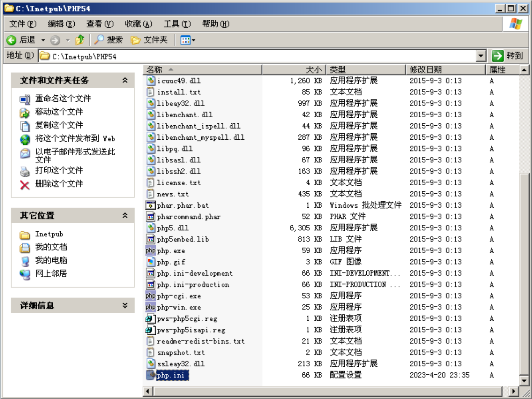Open the 帮助(H) menu

[x=216, y=24]
